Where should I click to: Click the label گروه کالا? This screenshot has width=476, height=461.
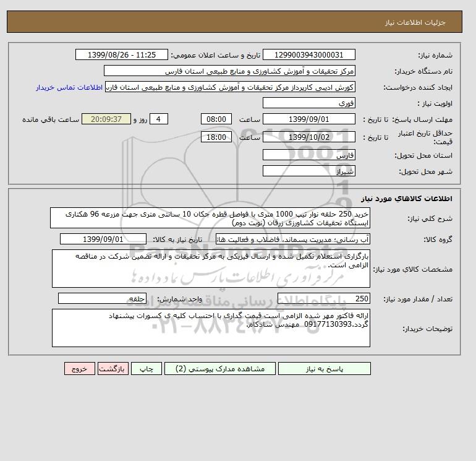click(x=438, y=239)
